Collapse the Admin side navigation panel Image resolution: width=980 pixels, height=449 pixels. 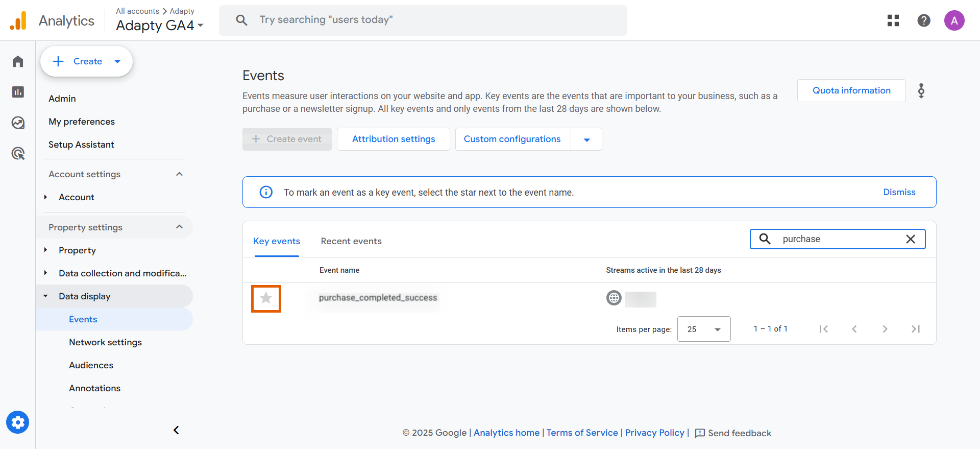coord(176,430)
